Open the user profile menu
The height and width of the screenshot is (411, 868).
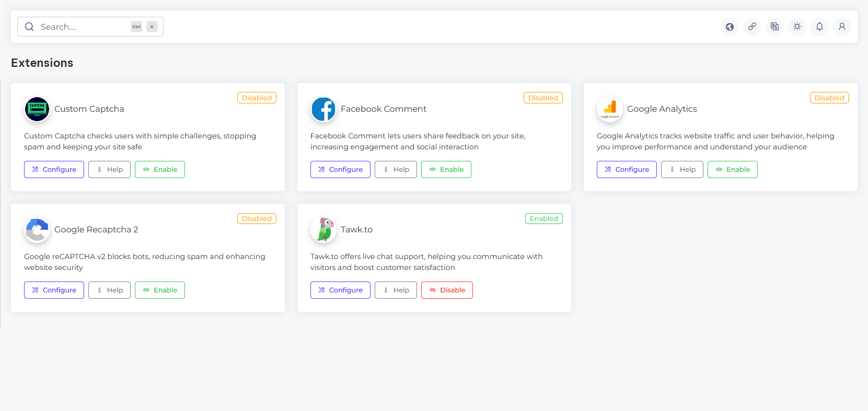tap(842, 27)
